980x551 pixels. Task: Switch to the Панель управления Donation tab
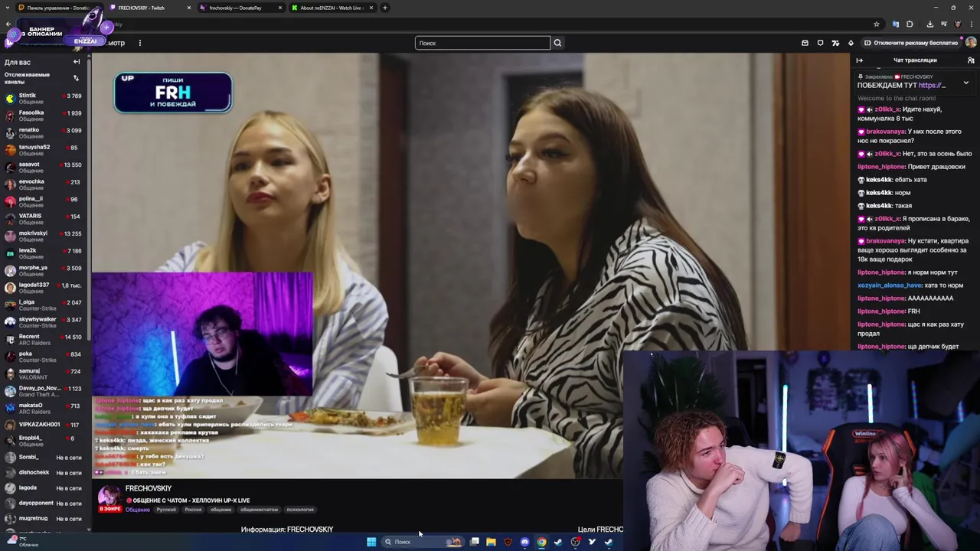tap(57, 8)
